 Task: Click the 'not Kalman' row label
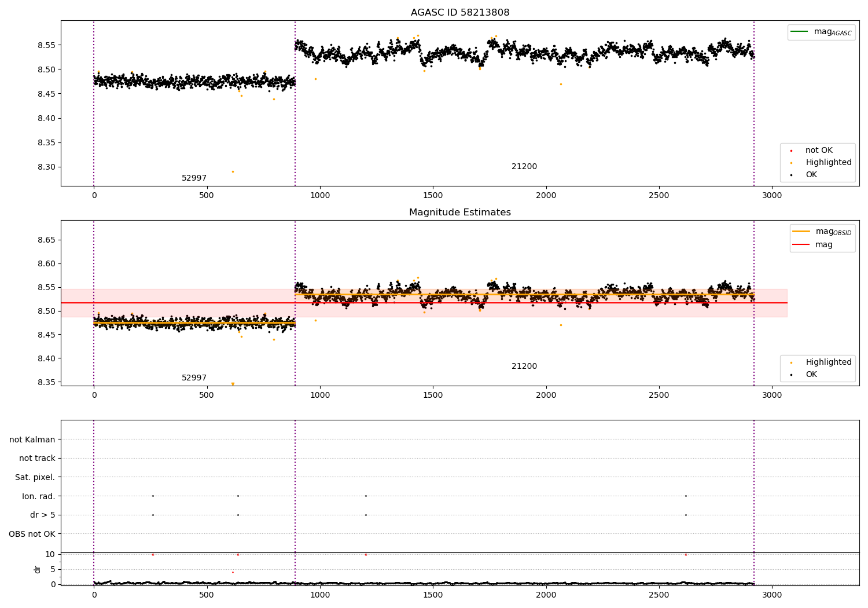(x=32, y=439)
